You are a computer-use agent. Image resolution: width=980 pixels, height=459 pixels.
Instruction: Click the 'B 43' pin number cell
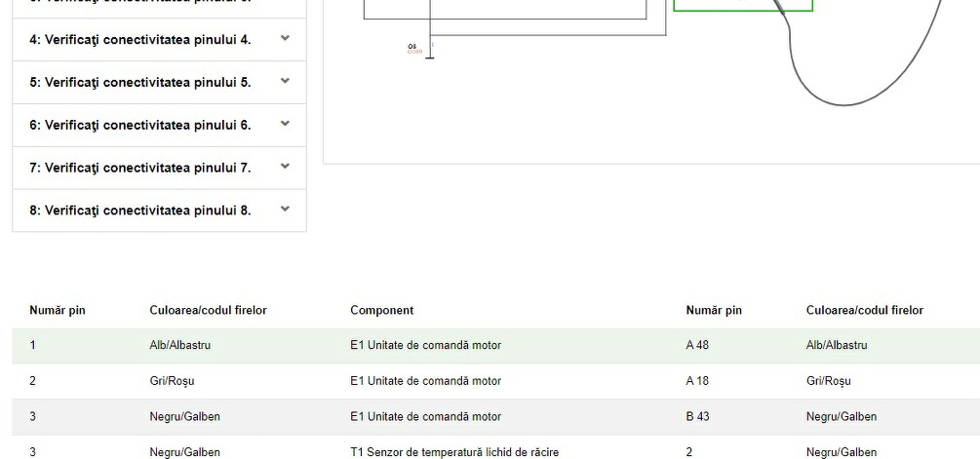coord(697,416)
